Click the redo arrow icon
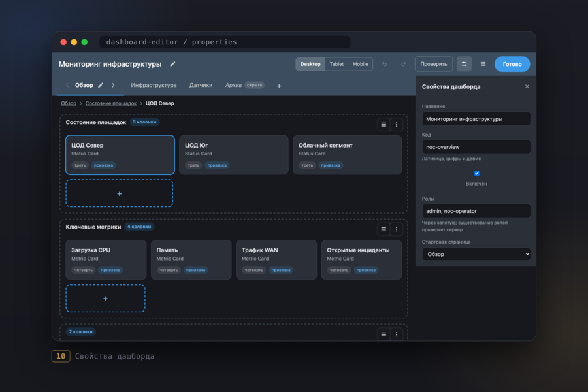Viewport: 588px width, 392px height. point(403,64)
